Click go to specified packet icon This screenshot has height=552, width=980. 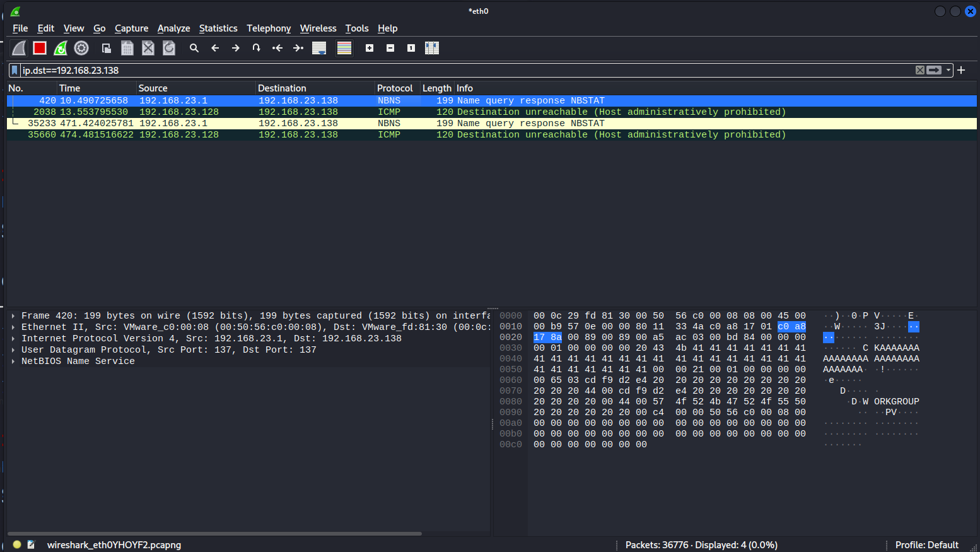[x=257, y=48]
